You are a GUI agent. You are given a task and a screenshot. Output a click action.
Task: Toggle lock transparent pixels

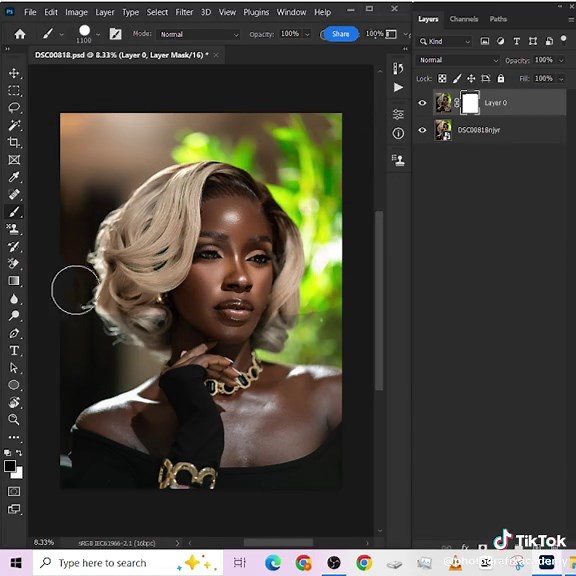[x=442, y=78]
